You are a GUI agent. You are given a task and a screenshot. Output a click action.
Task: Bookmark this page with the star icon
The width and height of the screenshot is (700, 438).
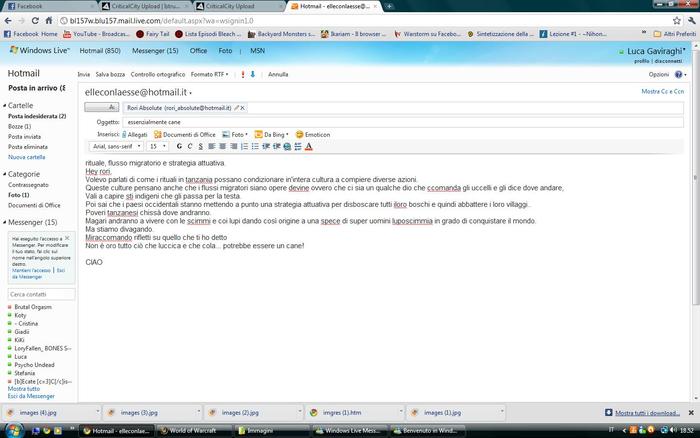[x=677, y=21]
